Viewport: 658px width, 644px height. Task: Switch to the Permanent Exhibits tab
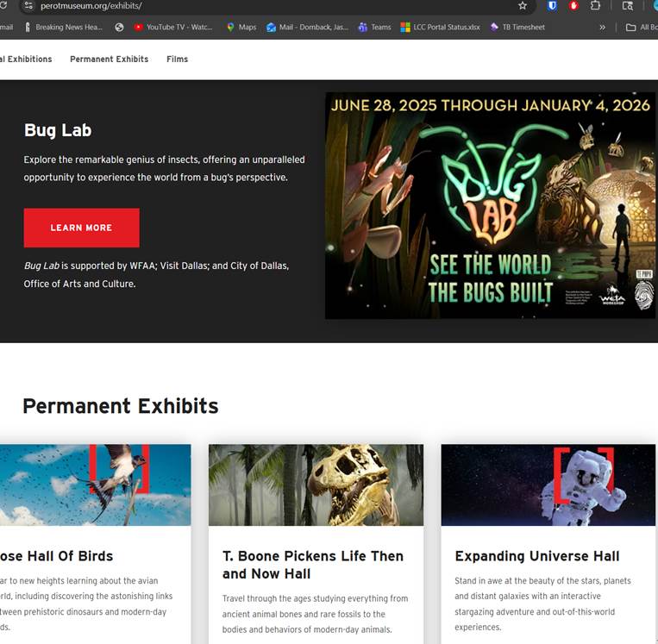(x=109, y=59)
